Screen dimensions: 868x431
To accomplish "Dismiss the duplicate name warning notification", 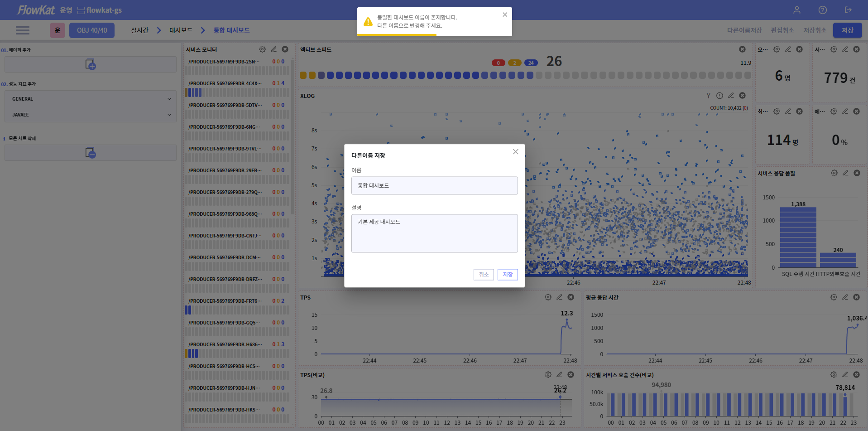I will coord(505,15).
